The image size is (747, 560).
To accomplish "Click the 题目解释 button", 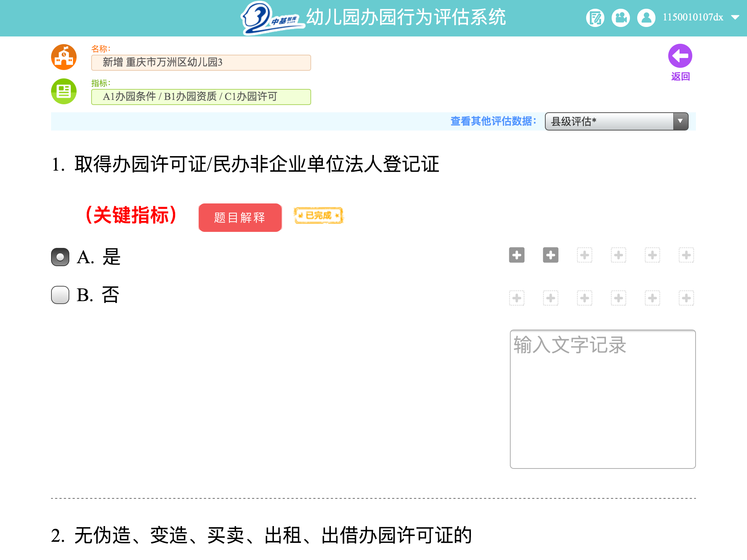I will [x=240, y=217].
